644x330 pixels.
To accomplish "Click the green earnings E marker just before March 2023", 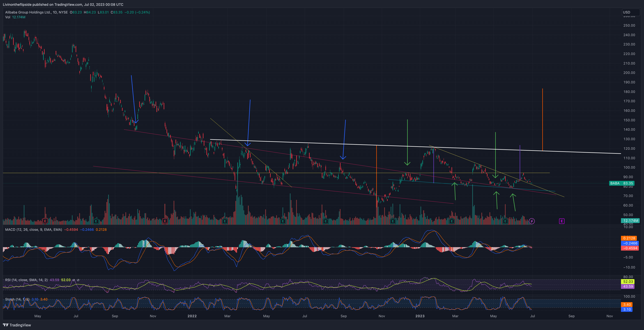I will 452,221.
